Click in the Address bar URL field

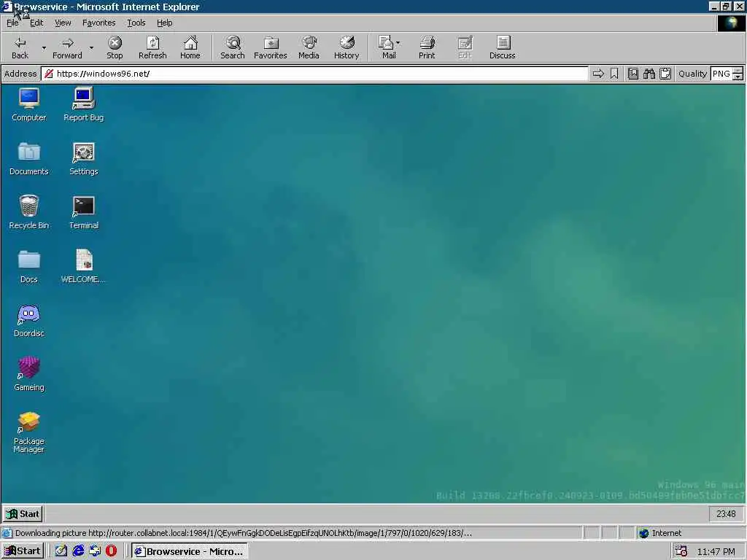click(x=315, y=74)
